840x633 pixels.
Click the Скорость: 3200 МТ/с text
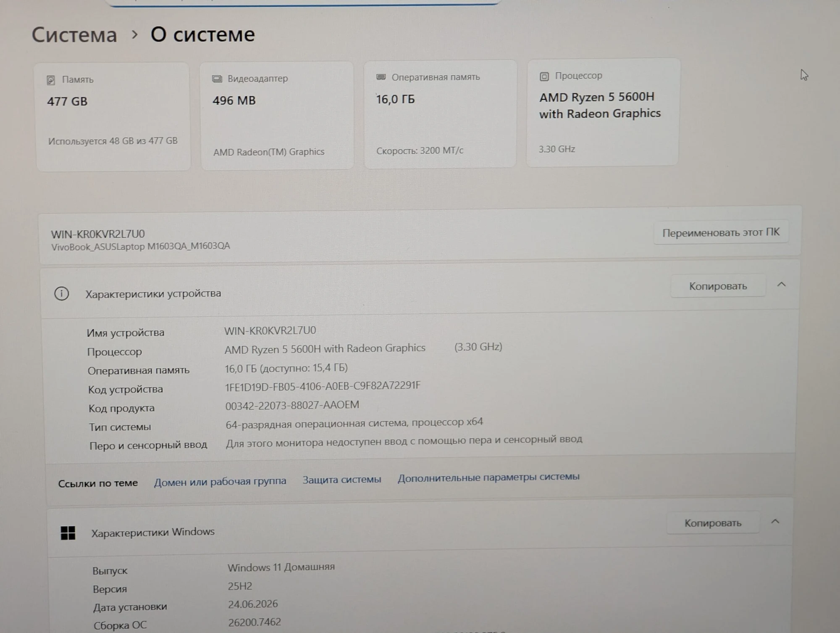coord(420,151)
